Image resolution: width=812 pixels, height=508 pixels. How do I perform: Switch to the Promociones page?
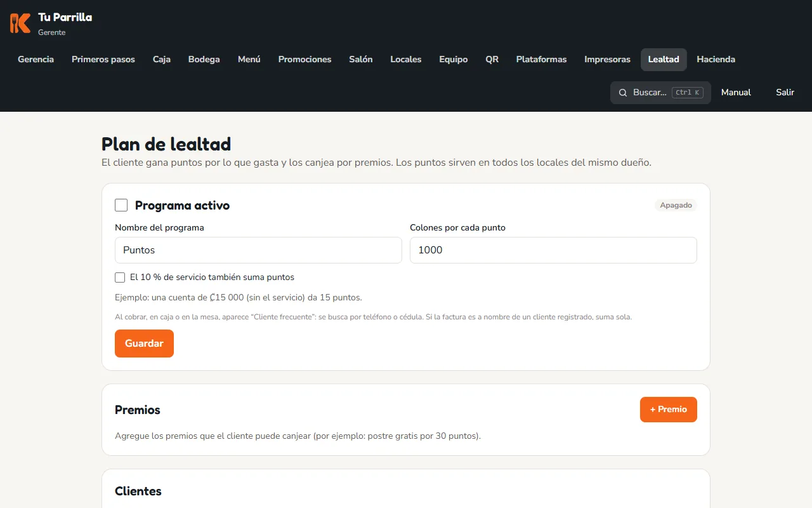305,59
